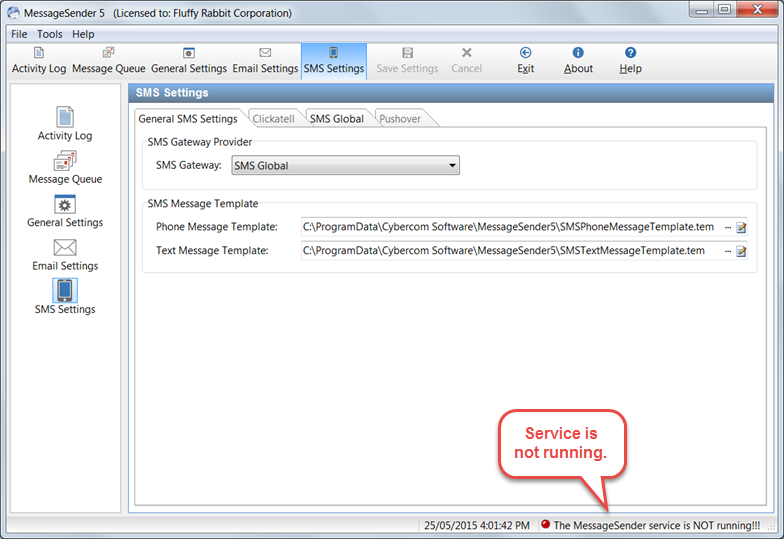
Task: Click the MessageSender app icon in title bar
Action: pyautogui.click(x=14, y=13)
